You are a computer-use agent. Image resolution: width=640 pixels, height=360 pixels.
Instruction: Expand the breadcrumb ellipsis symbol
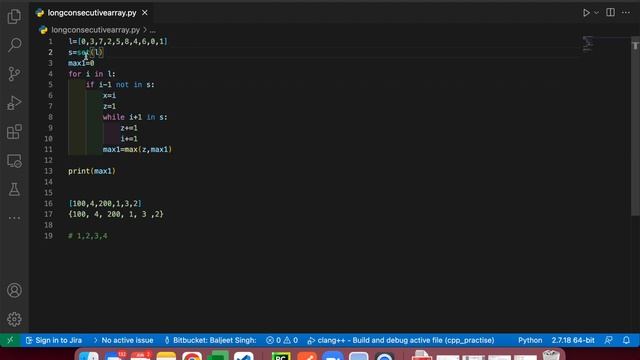[x=153, y=30]
